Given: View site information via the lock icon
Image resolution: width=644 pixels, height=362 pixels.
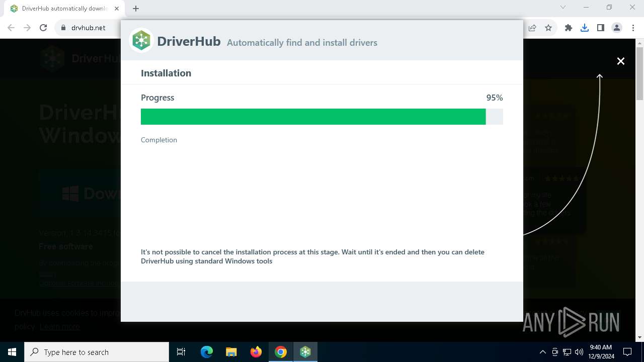Looking at the screenshot, I should [63, 28].
